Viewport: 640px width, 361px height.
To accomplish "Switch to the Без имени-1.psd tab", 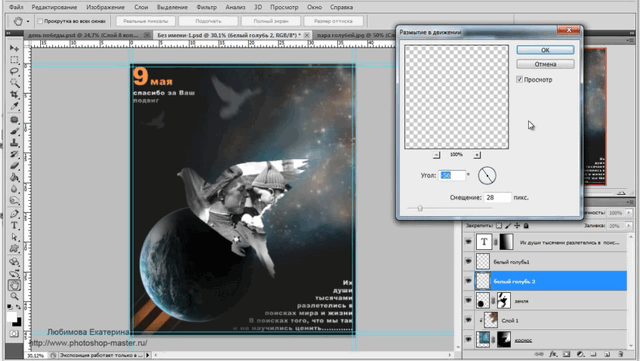I will [229, 35].
